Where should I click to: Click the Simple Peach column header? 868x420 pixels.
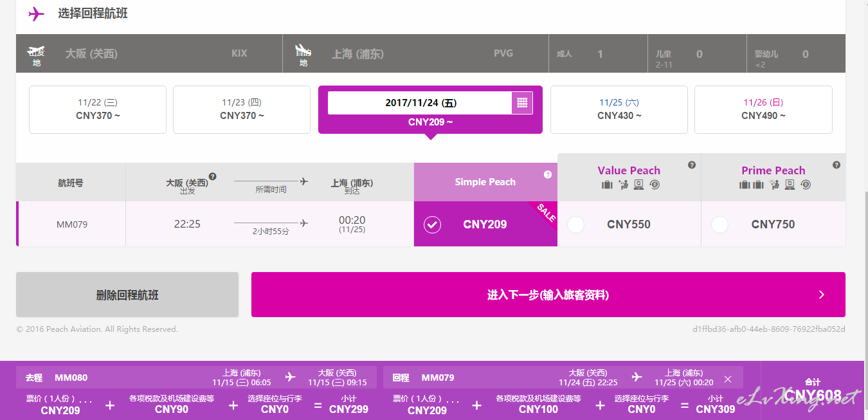coord(485,182)
